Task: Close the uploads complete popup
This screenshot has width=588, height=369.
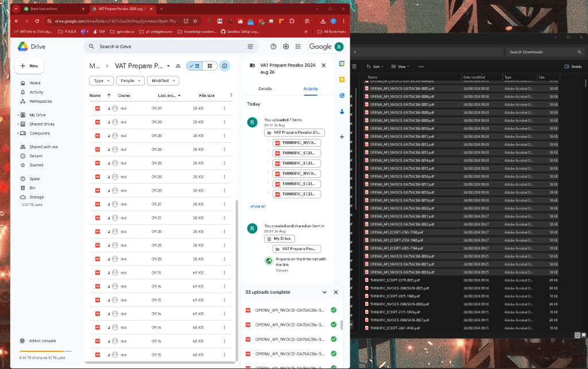Action: click(335, 292)
